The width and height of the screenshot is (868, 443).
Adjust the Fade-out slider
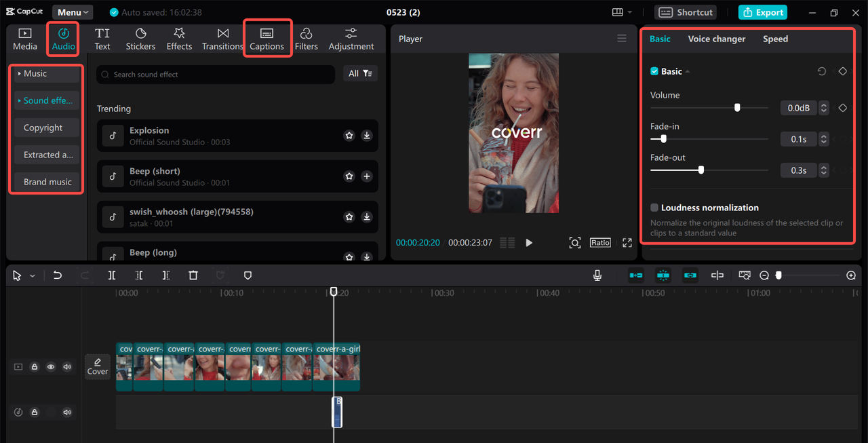click(x=701, y=170)
